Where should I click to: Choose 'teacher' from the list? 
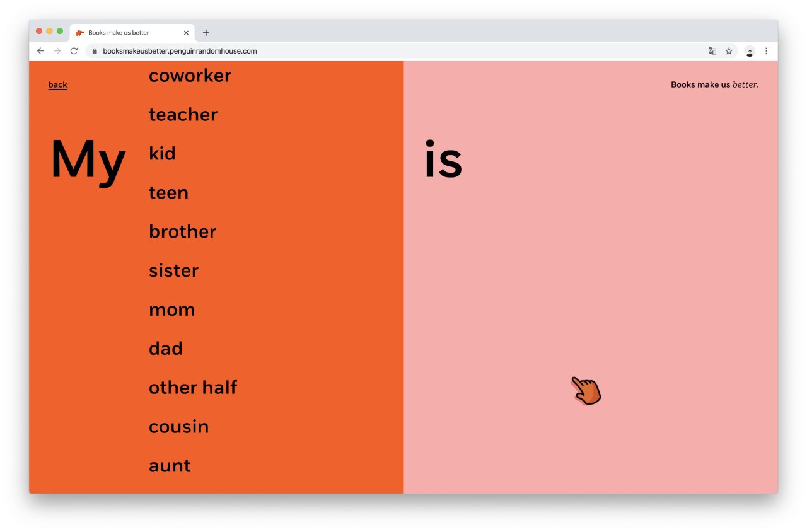[183, 114]
